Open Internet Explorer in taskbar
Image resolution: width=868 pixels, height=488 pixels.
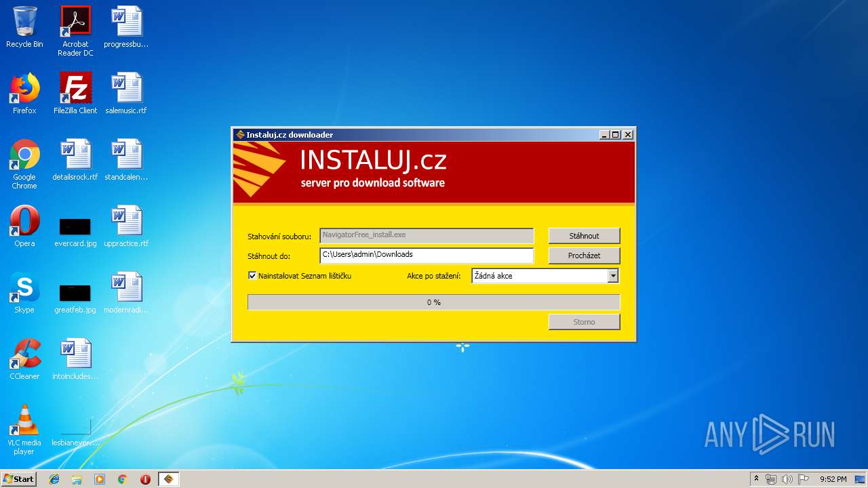pos(54,479)
